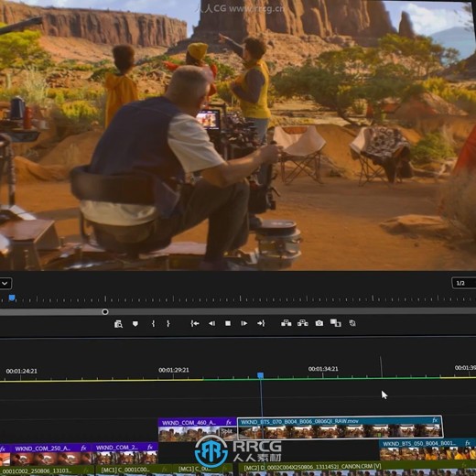Expand the zoom level dropdown chevron
The height and width of the screenshot is (476, 476).
[x=5, y=284]
